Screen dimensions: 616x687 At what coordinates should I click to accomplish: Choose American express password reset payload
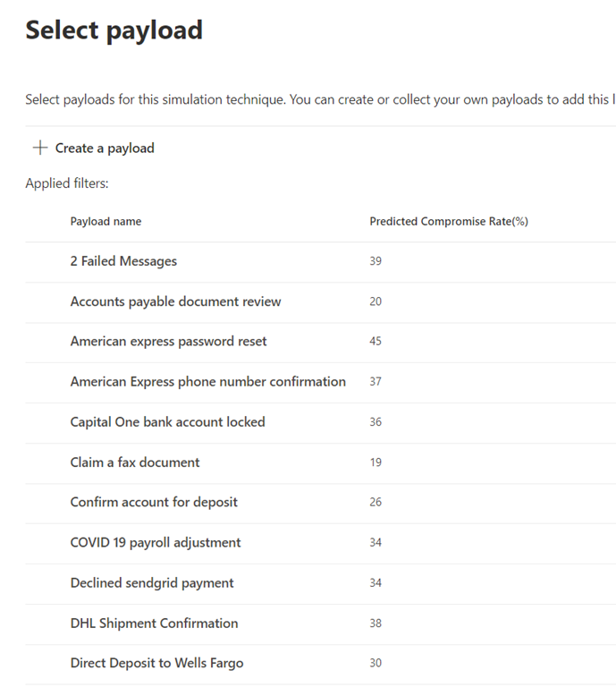[x=168, y=342]
